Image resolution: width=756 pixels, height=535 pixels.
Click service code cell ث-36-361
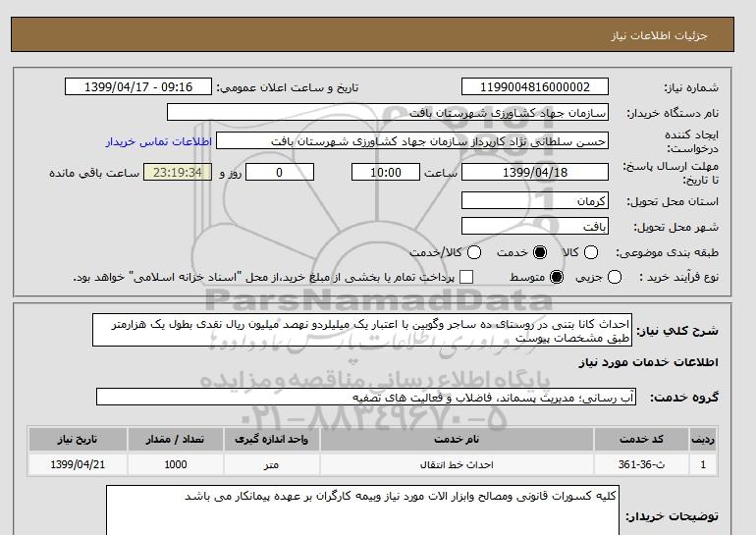coord(641,464)
